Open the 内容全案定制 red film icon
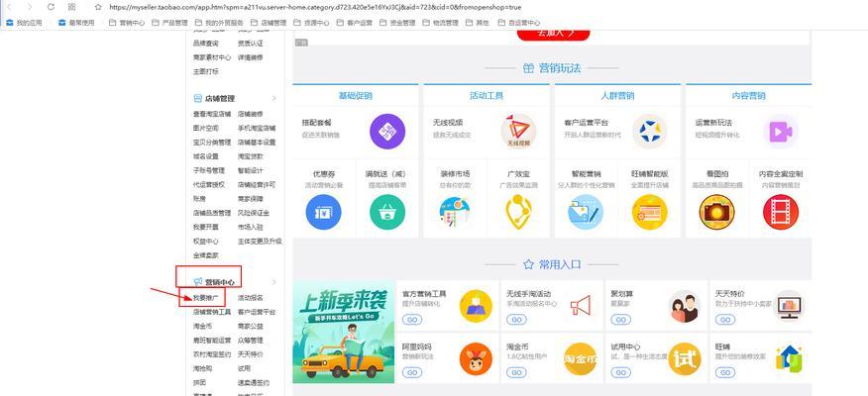This screenshot has height=396, width=868. click(781, 212)
